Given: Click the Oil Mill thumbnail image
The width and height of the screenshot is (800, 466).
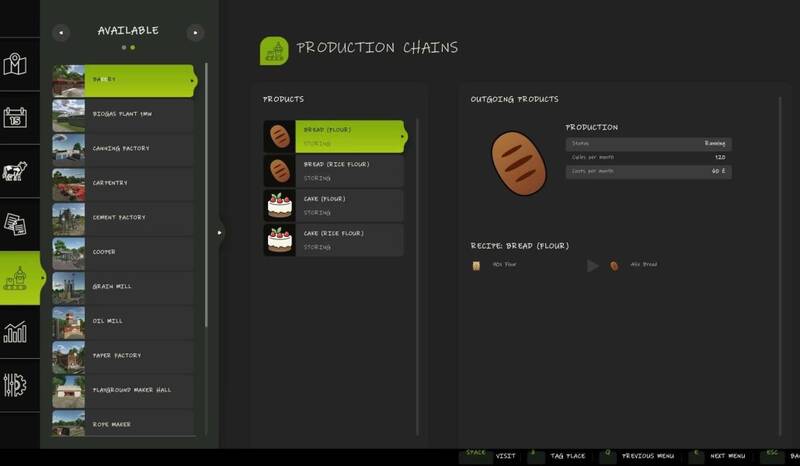Looking at the screenshot, I should click(x=68, y=321).
